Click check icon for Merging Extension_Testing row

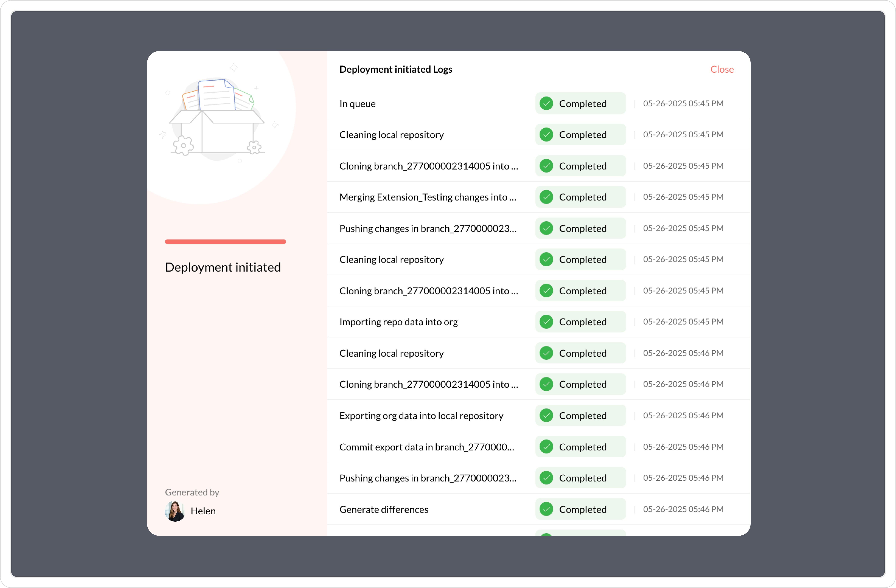pos(546,197)
